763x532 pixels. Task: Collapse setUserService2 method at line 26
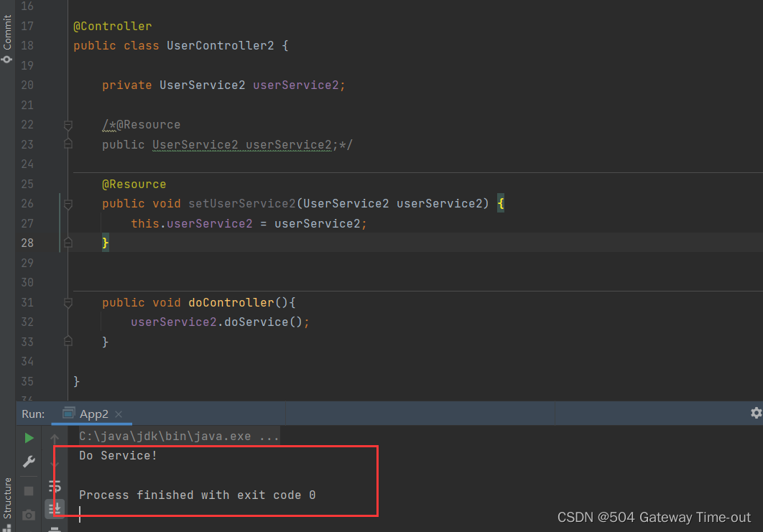pos(68,204)
